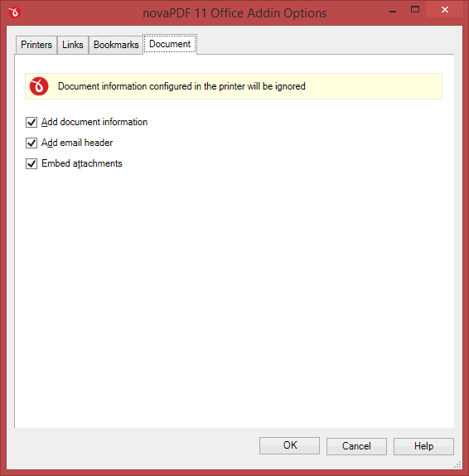The height and width of the screenshot is (476, 469).
Task: Go to the Bookmarks tab
Action: click(116, 45)
